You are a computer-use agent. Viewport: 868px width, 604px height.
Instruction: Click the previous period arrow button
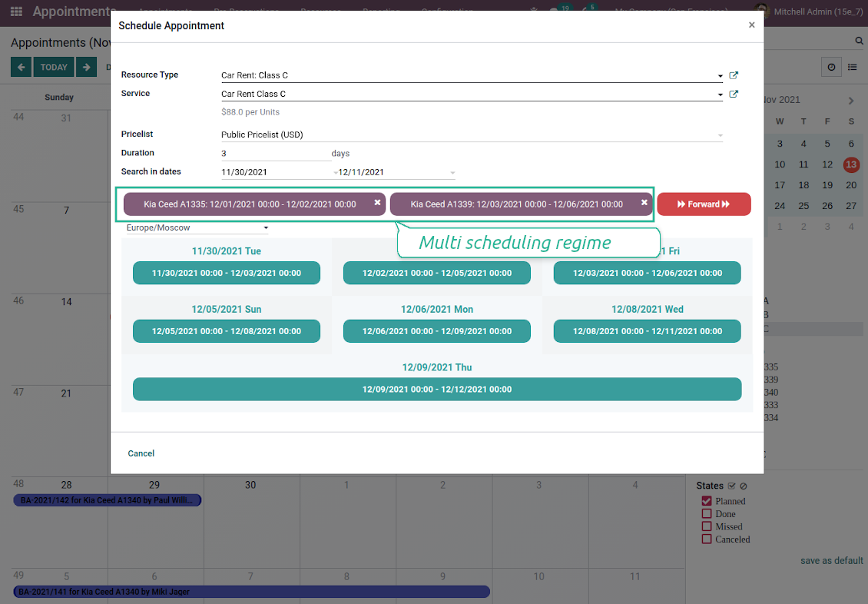(21, 68)
